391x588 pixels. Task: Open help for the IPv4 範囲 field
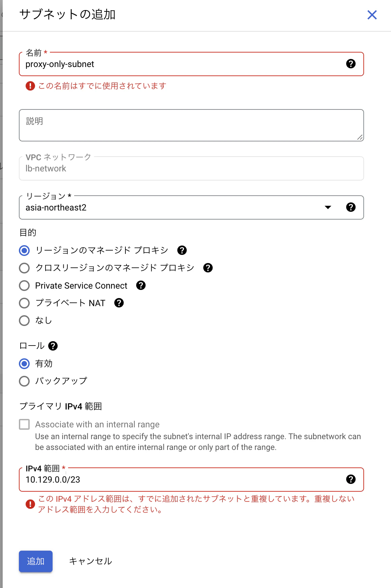(x=352, y=480)
